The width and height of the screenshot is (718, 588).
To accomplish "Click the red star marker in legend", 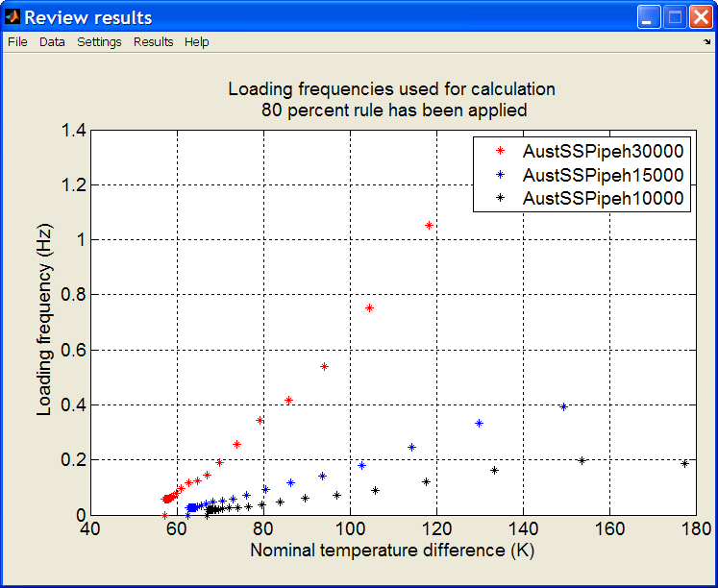I will coord(500,151).
